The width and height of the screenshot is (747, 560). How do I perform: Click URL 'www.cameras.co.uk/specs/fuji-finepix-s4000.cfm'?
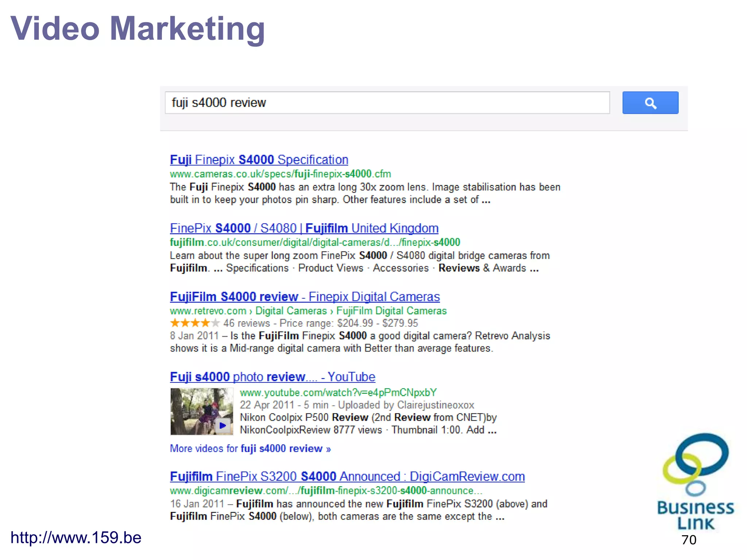point(280,174)
